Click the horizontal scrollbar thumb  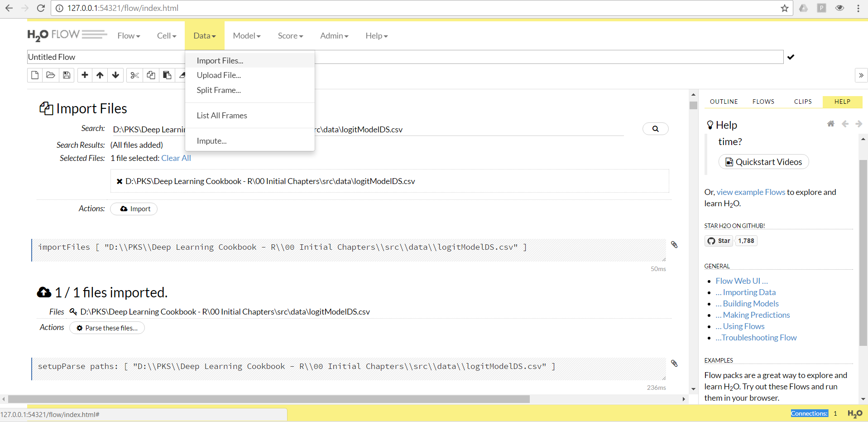[269, 399]
